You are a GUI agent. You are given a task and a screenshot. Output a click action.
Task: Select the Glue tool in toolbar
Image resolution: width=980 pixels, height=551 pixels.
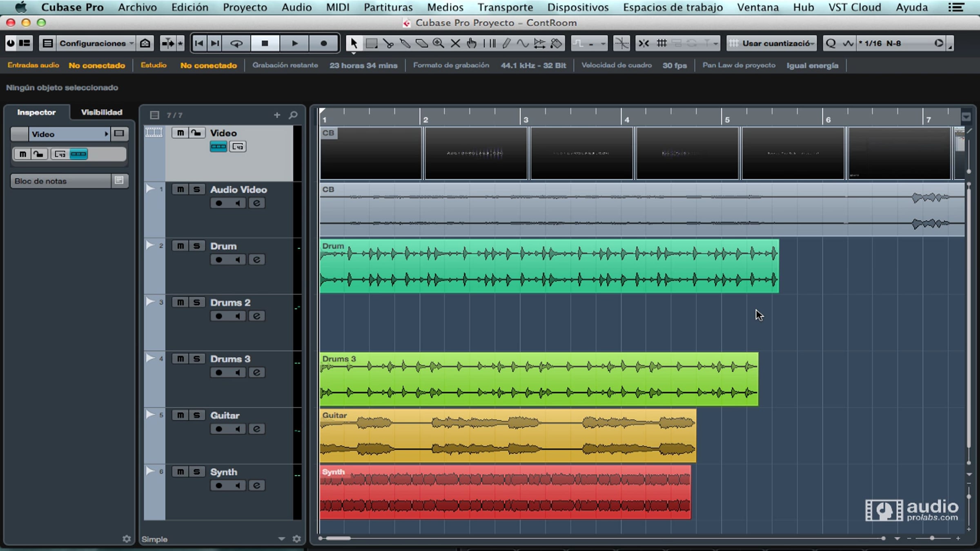tap(405, 43)
